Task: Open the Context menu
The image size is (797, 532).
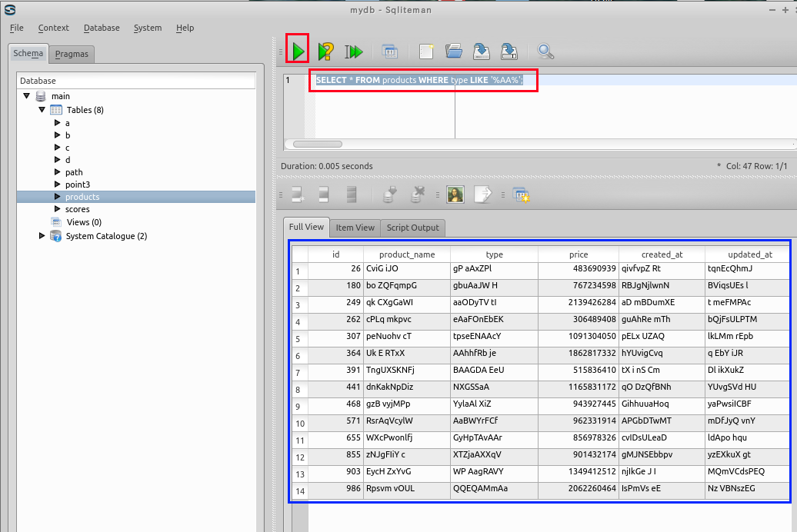Action: [53, 28]
